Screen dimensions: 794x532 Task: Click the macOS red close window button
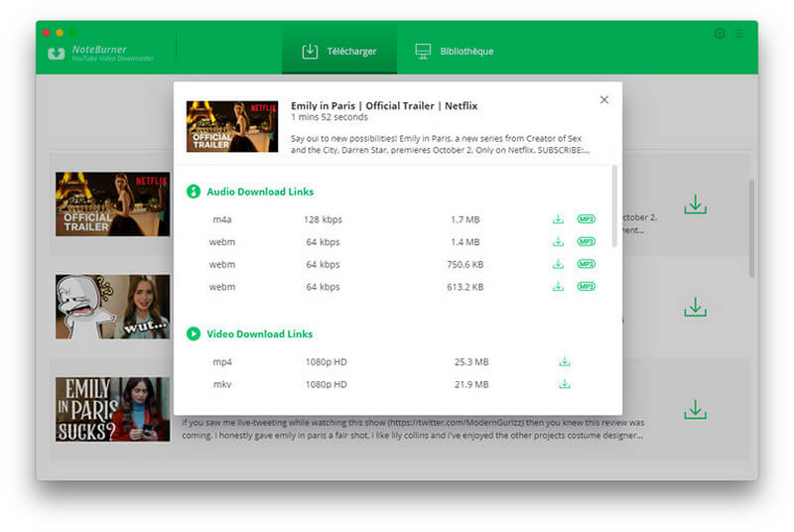[x=46, y=33]
